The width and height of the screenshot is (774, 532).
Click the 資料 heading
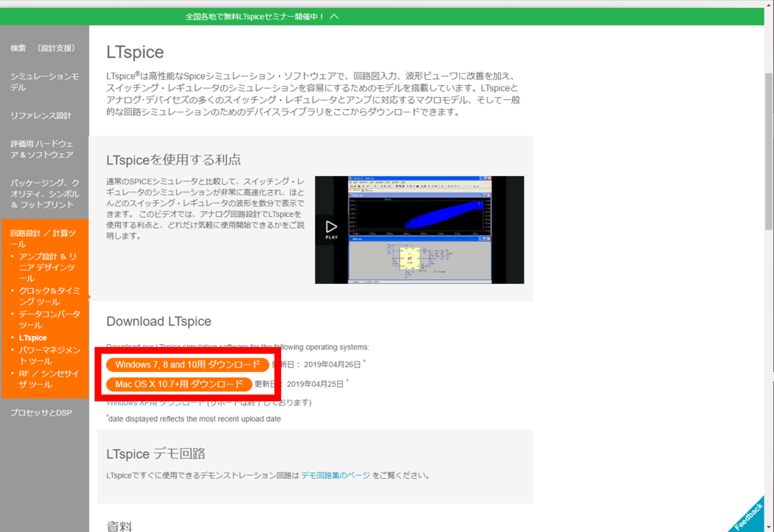point(119,526)
